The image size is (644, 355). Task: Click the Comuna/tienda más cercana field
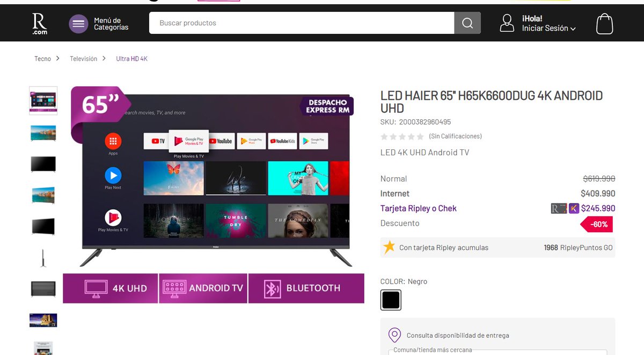point(498,352)
